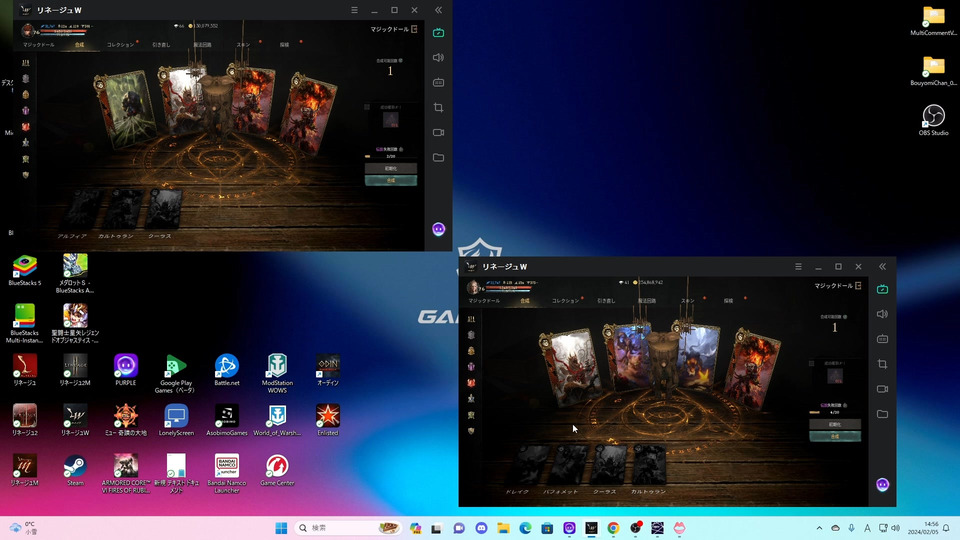
Task: Open Bandai Namco Launcher desktop shortcut
Action: [227, 473]
